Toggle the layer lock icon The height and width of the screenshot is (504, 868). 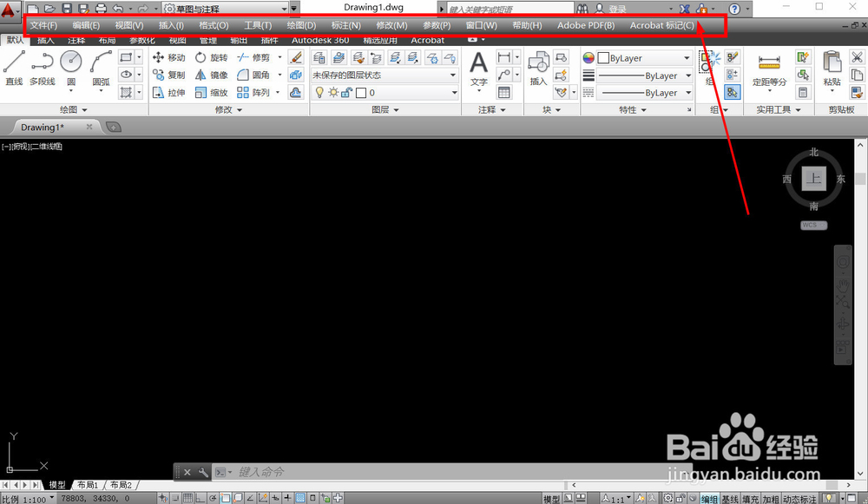coord(346,93)
